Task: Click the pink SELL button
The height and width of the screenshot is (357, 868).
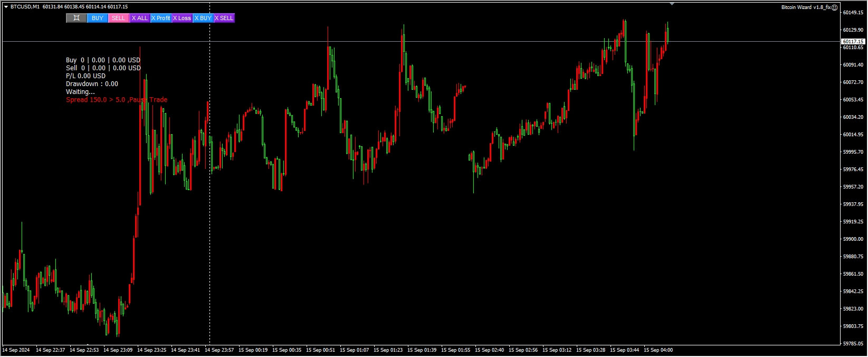Action: [119, 18]
